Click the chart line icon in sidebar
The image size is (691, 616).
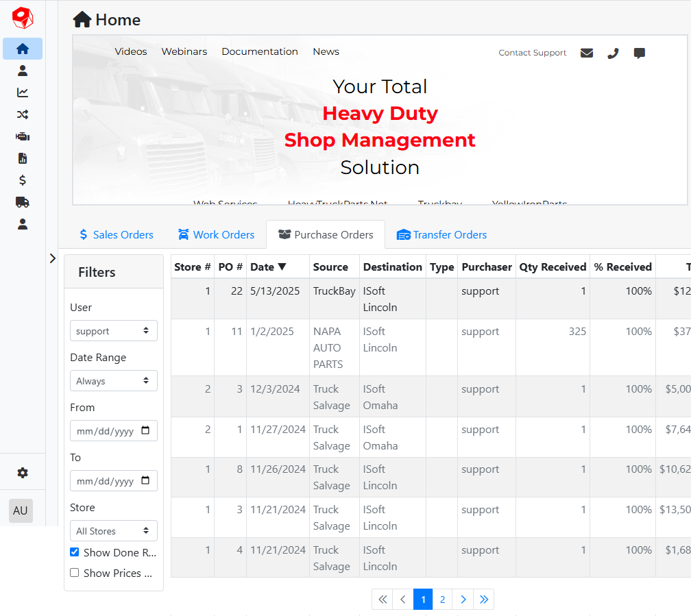(x=23, y=93)
